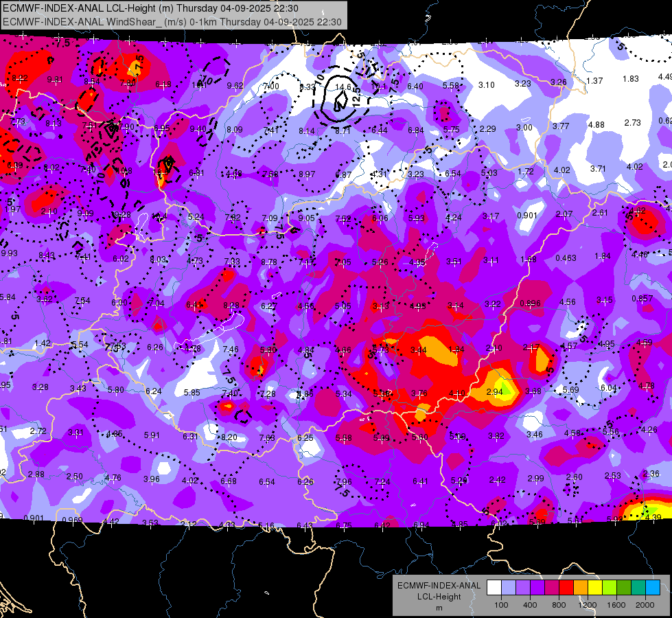Screen dimensions: 672x618
Task: Click the grid value 1.72
Action: [525, 172]
